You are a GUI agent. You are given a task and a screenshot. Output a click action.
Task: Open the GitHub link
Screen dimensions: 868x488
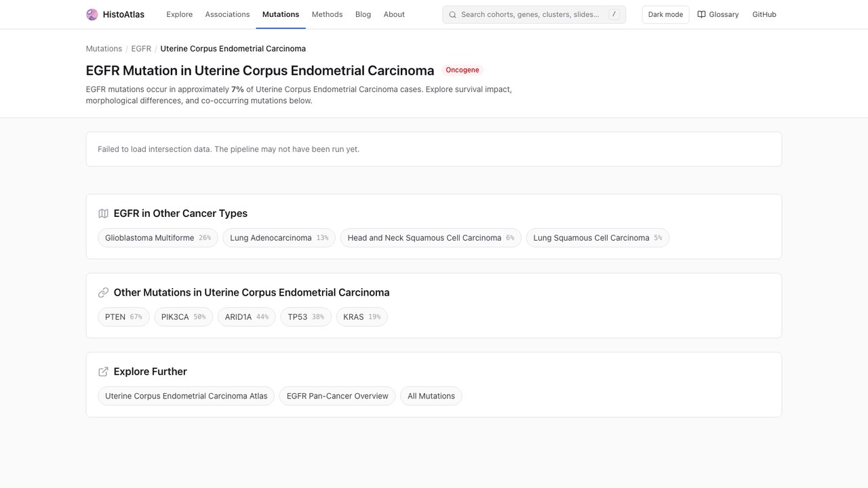coord(764,14)
